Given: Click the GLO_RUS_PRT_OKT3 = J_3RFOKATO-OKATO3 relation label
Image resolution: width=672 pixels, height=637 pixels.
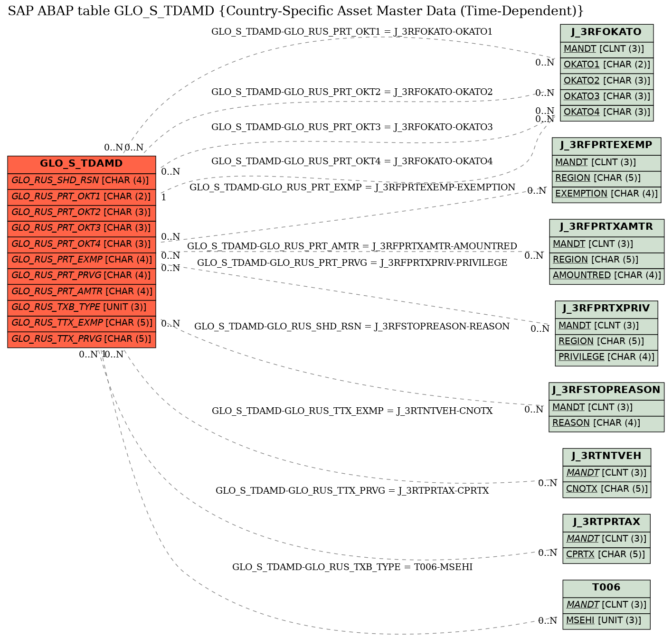Looking at the screenshot, I should (352, 127).
